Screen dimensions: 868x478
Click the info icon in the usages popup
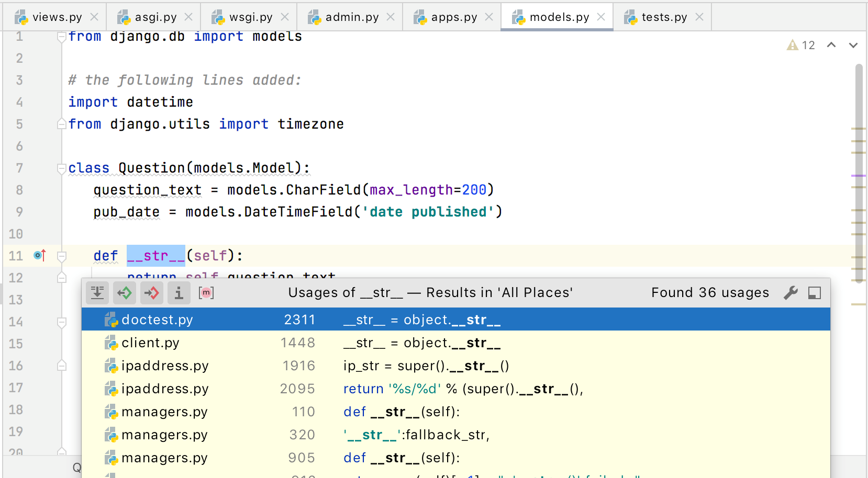[x=179, y=293]
